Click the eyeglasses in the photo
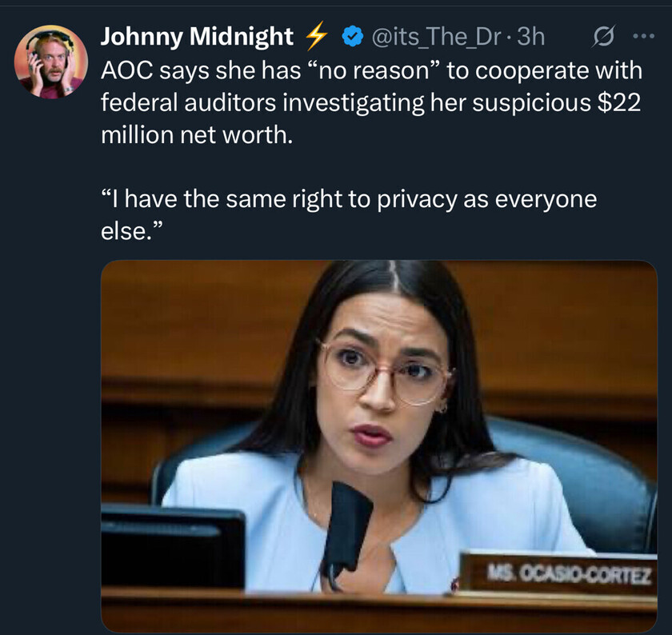 (x=382, y=370)
